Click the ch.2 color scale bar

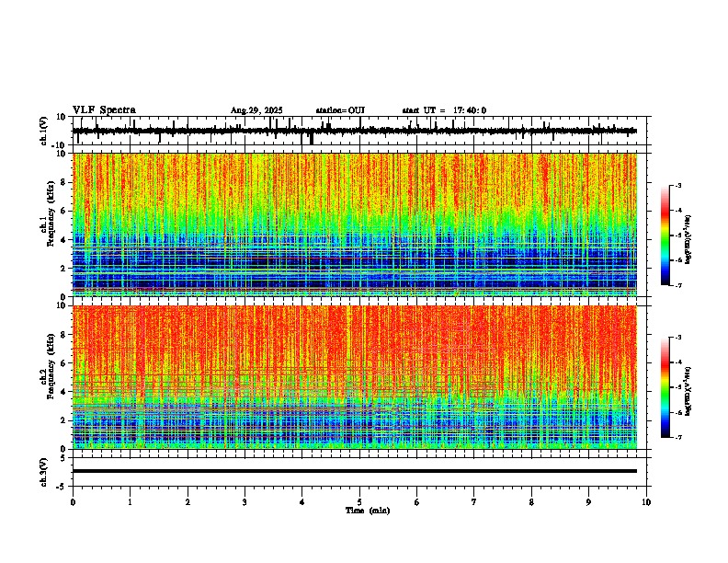pos(665,387)
